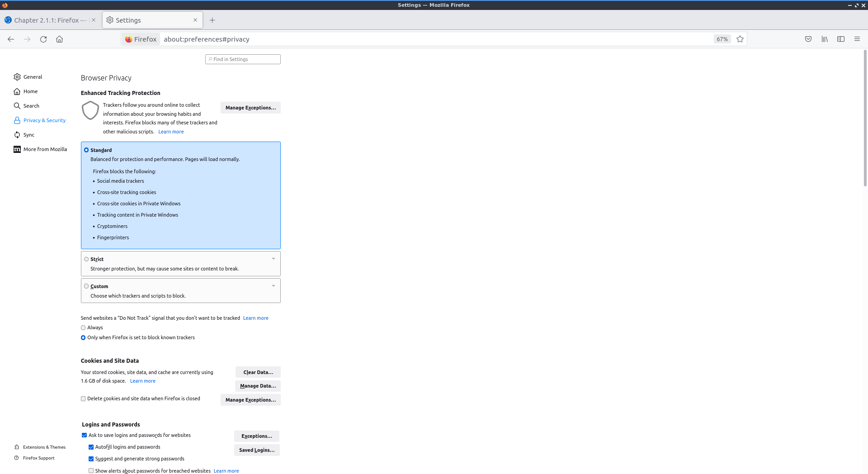868x474 pixels.
Task: Select the Strict tracking protection radio
Action: (x=86, y=259)
